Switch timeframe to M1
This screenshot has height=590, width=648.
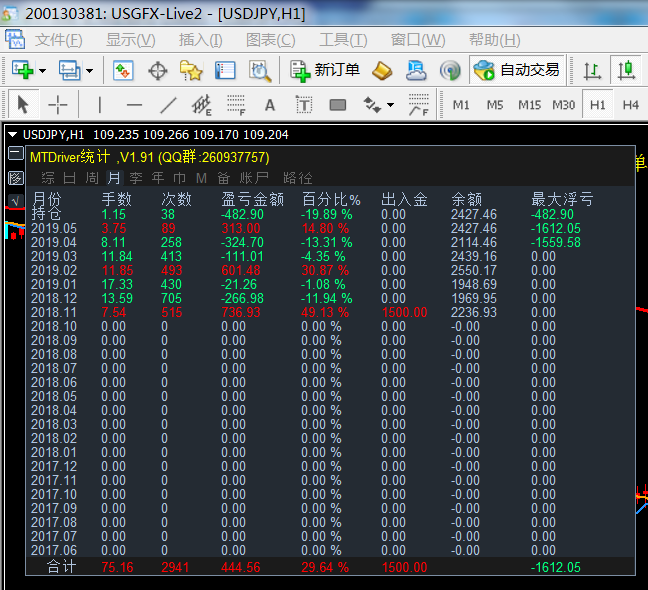[x=461, y=105]
